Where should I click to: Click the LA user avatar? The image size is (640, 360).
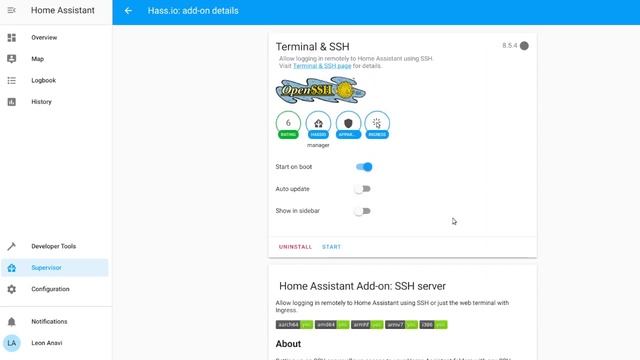click(11, 343)
